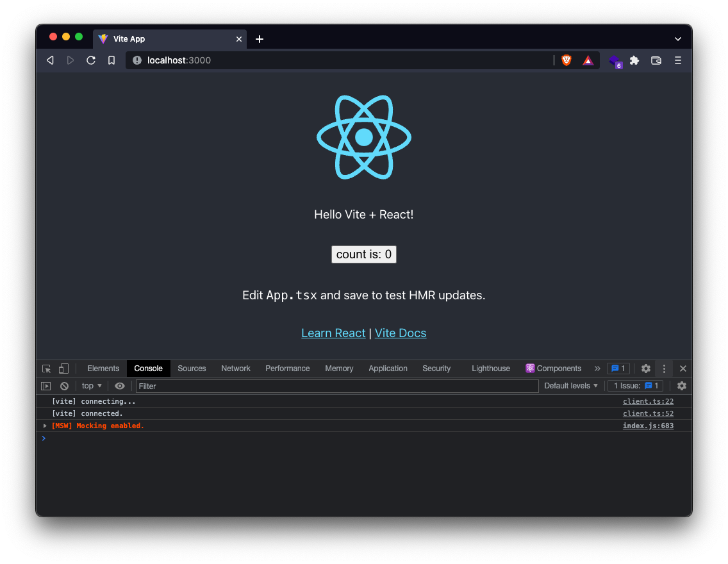The image size is (728, 564).
Task: Open the Brave Shields lion icon
Action: pyautogui.click(x=567, y=60)
